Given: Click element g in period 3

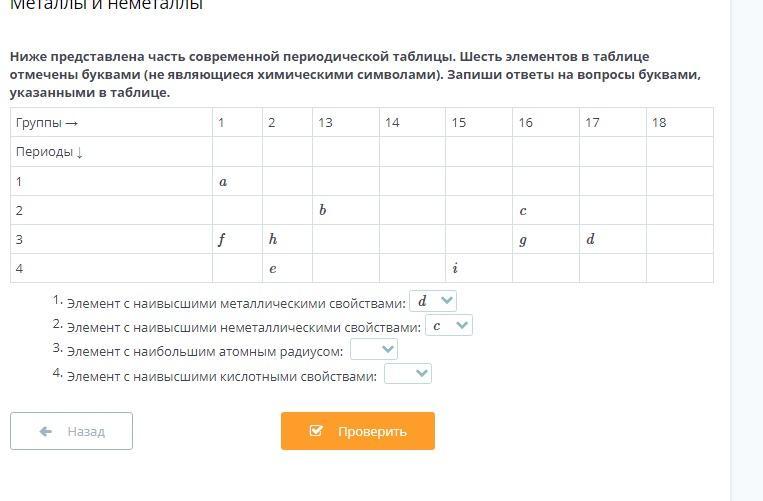Looking at the screenshot, I should point(523,240).
